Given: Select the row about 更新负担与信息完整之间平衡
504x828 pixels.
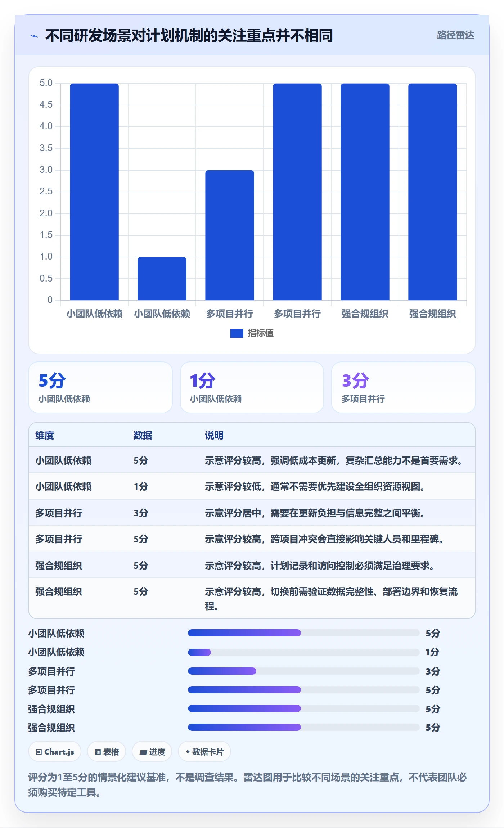Looking at the screenshot, I should click(252, 513).
